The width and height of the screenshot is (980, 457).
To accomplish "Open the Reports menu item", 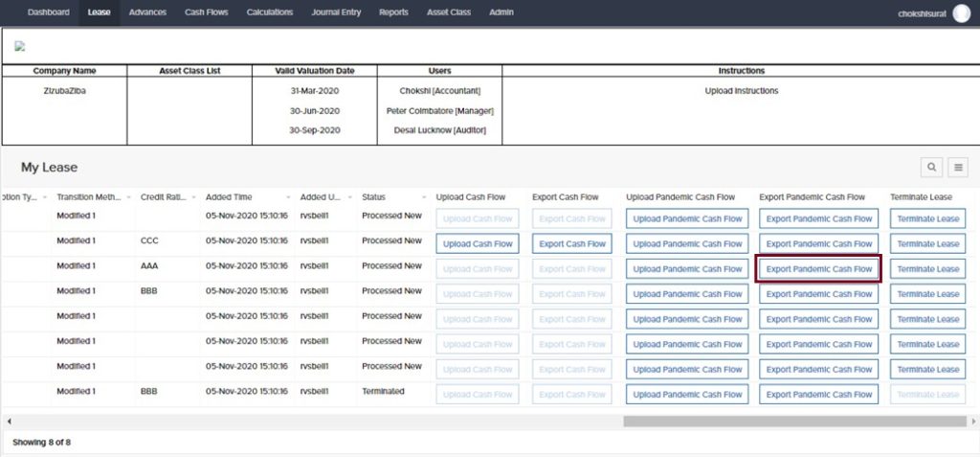I will point(392,12).
